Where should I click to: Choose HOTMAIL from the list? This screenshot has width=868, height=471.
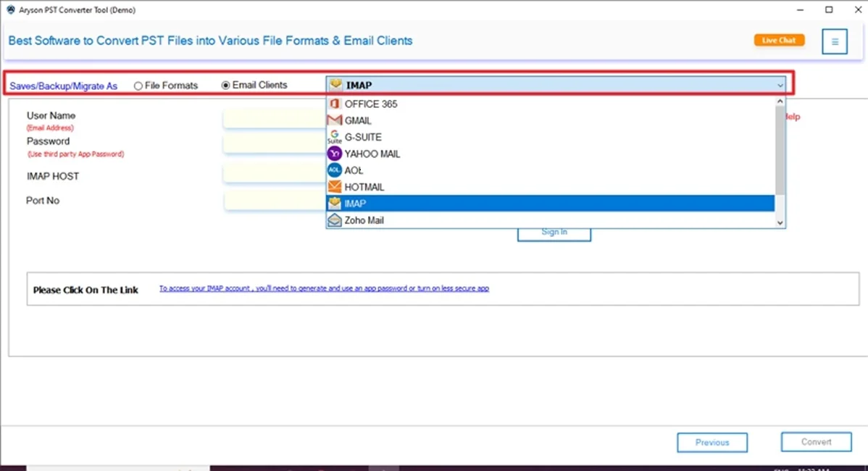click(x=550, y=186)
